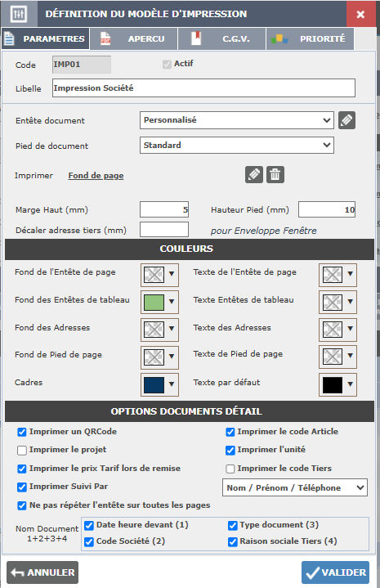
Task: Expand the Pied de document dropdown
Action: coord(237,145)
